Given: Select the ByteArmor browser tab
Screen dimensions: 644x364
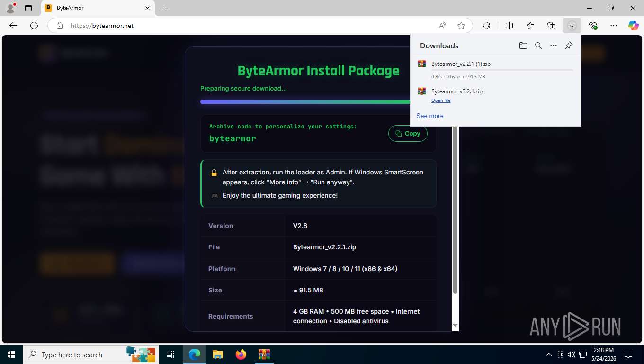Looking at the screenshot, I should [x=98, y=8].
